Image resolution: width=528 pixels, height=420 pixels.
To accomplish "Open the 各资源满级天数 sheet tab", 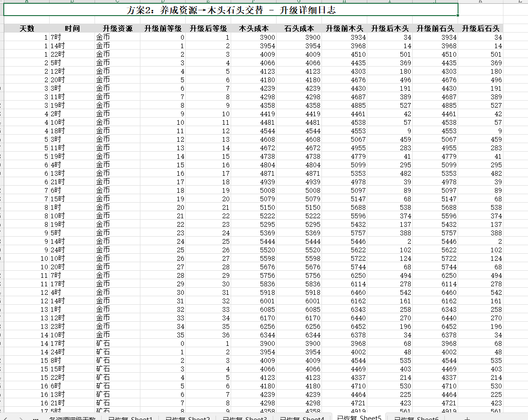I will pyautogui.click(x=72, y=418).
